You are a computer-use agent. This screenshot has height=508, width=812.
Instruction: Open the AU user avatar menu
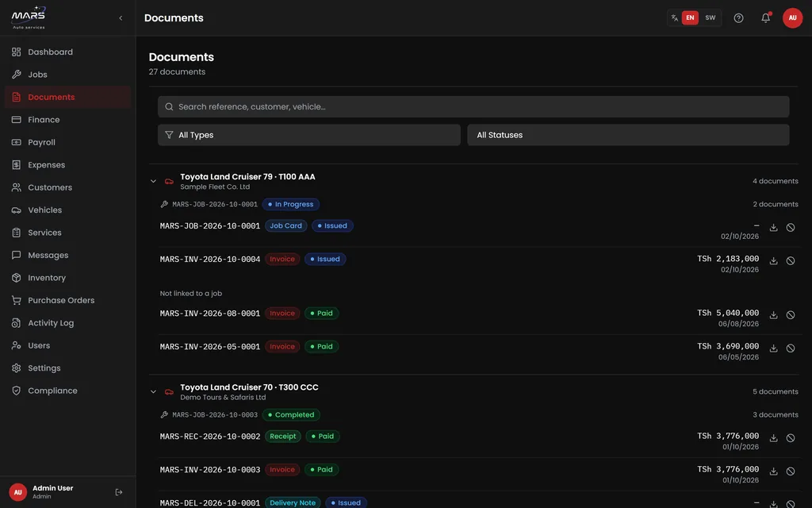[x=792, y=18]
